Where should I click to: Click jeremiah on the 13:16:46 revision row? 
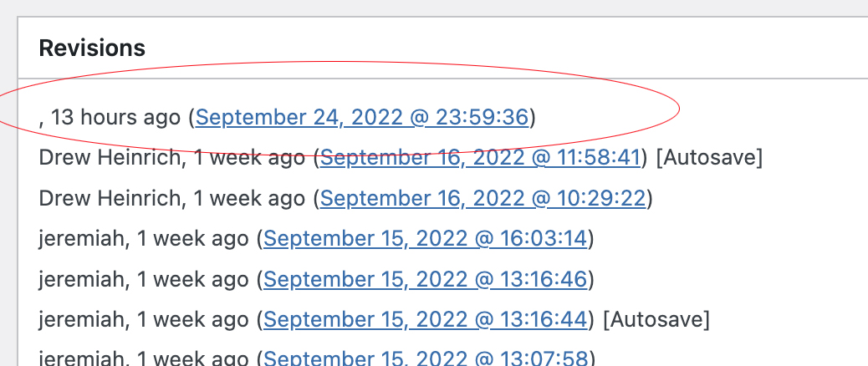(83, 278)
